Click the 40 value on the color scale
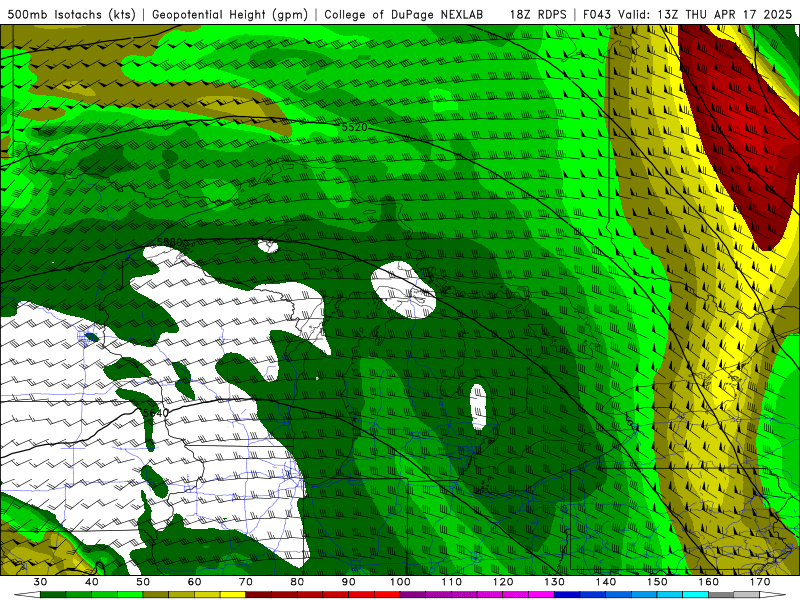The width and height of the screenshot is (800, 600). click(92, 582)
